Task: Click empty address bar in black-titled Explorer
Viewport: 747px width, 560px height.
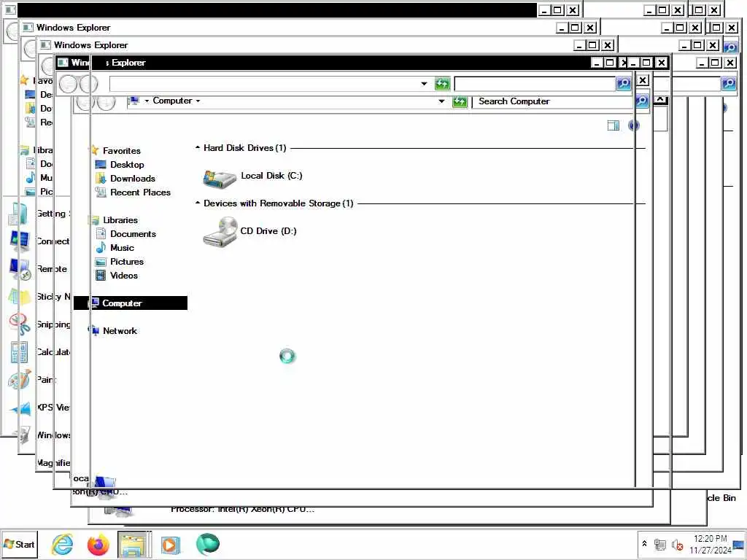Action: coord(264,84)
